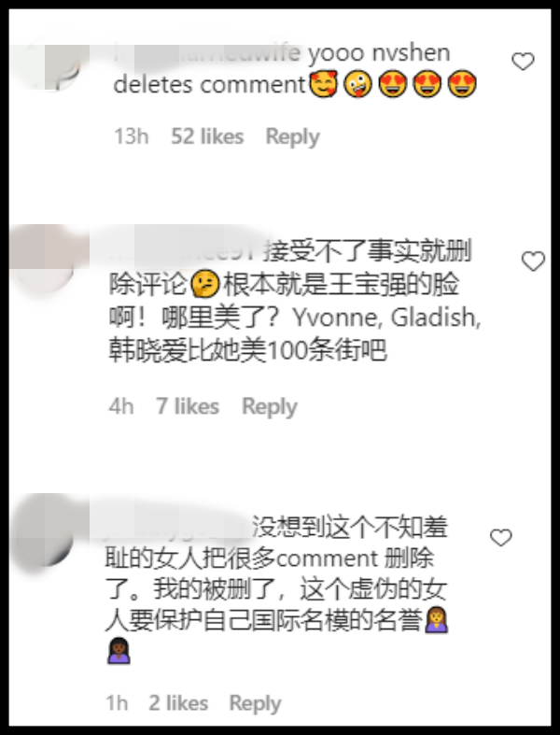Reply to the comment with 7 likes

click(x=270, y=407)
